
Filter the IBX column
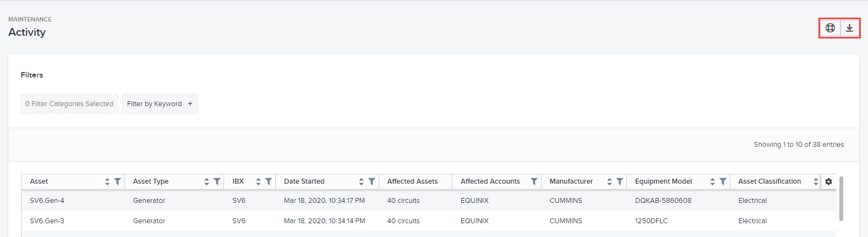[269, 181]
